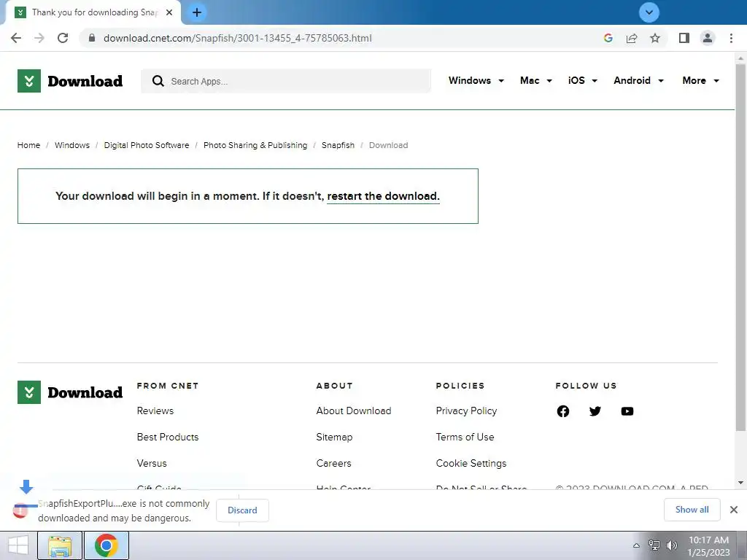Open the YouTube follow icon
The width and height of the screenshot is (747, 560).
tap(627, 411)
